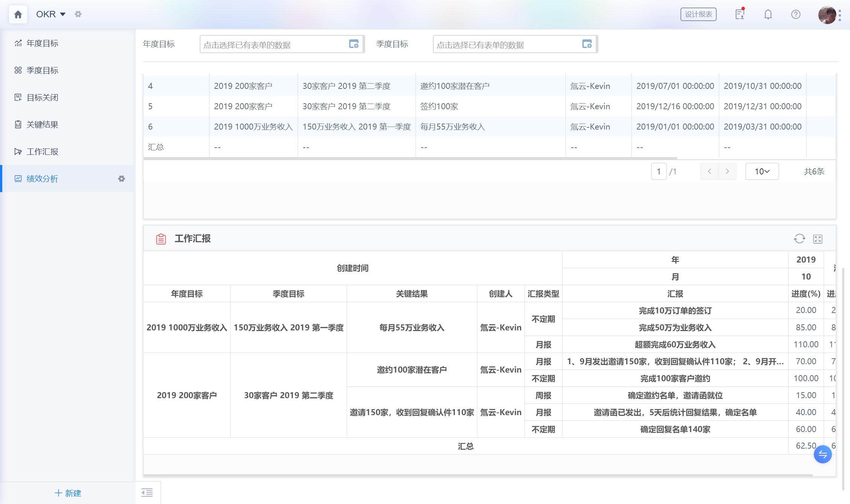Open the three-dot menu beside avatar
This screenshot has height=504, width=850.
[840, 15]
